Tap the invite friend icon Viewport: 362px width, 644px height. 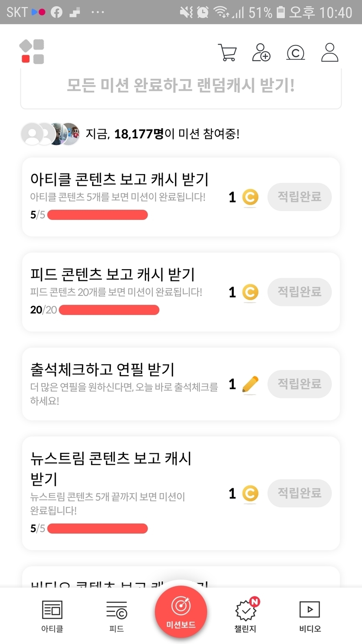pyautogui.click(x=261, y=53)
